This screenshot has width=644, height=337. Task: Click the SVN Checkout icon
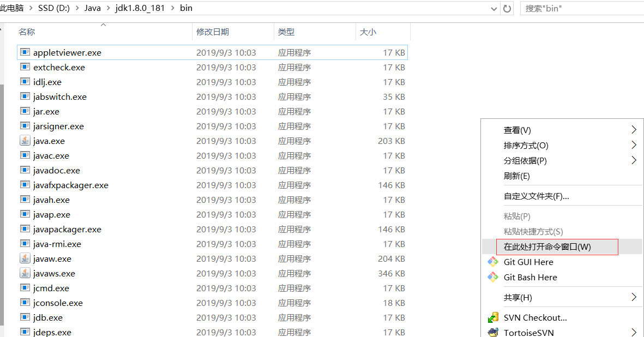point(492,317)
